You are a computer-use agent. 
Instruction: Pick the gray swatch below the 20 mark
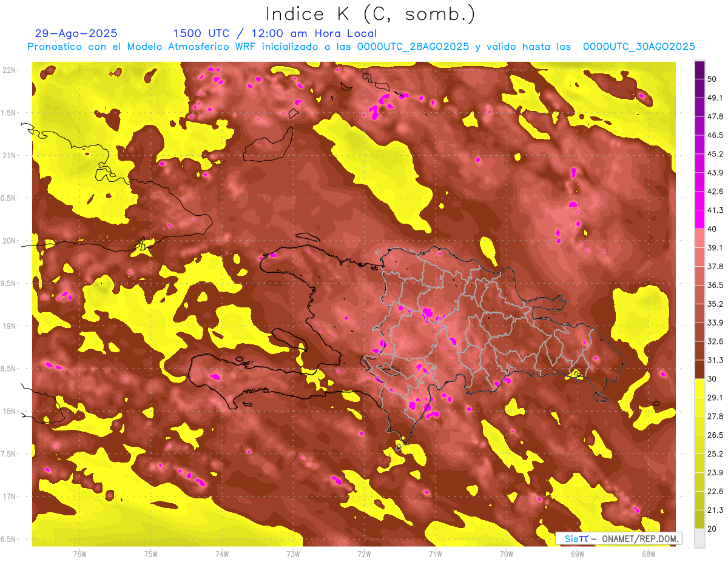[699, 538]
